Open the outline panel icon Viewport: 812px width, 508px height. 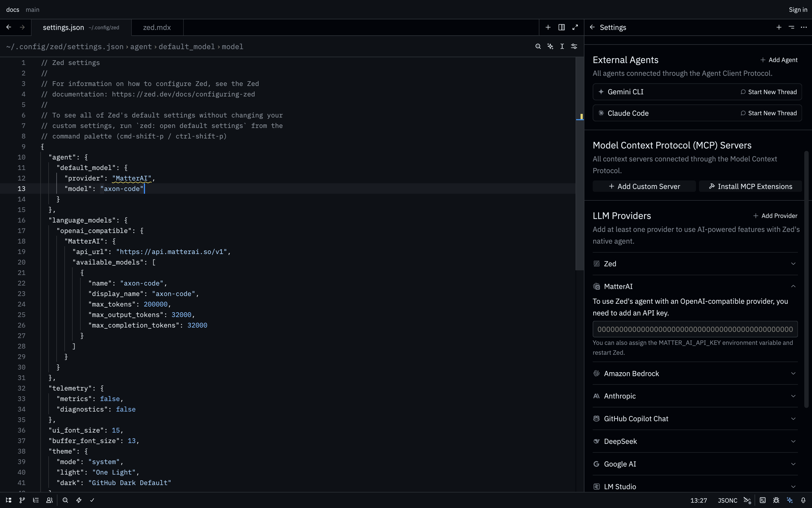(36, 500)
